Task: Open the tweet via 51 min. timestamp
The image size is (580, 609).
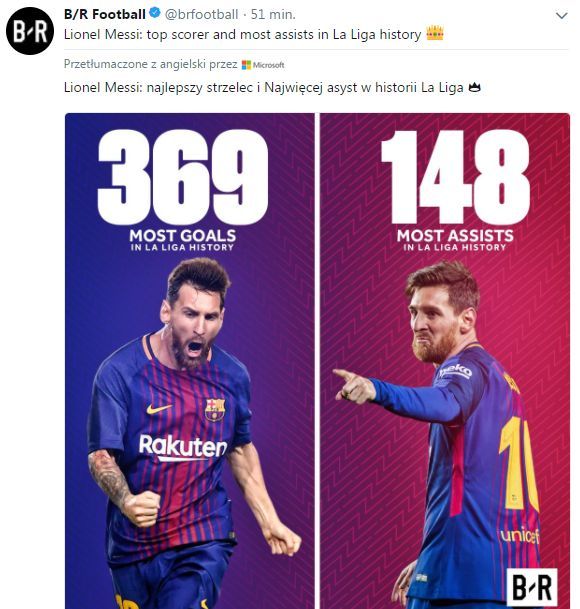Action: [273, 14]
